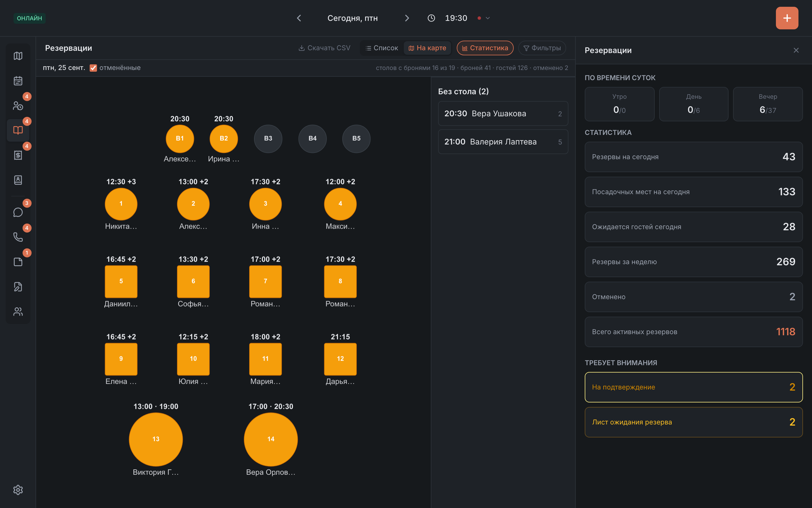The image size is (812, 508).
Task: Click the Отменено statistic row
Action: point(694,297)
